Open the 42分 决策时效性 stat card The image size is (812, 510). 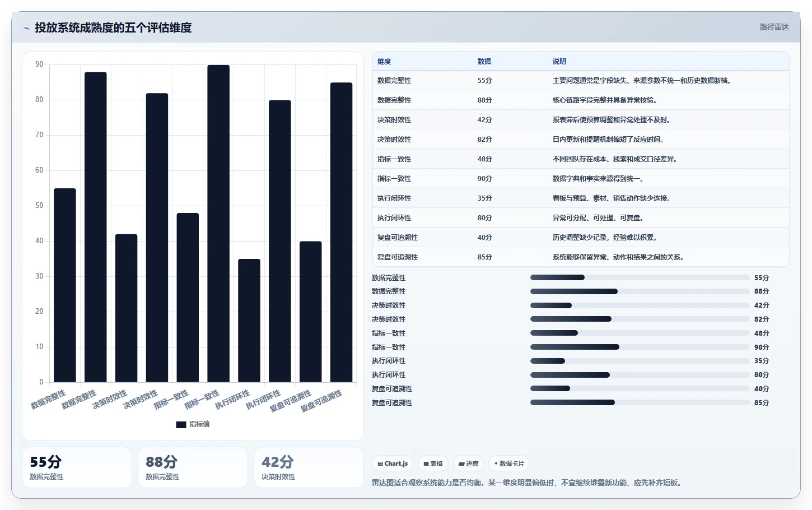pyautogui.click(x=309, y=467)
